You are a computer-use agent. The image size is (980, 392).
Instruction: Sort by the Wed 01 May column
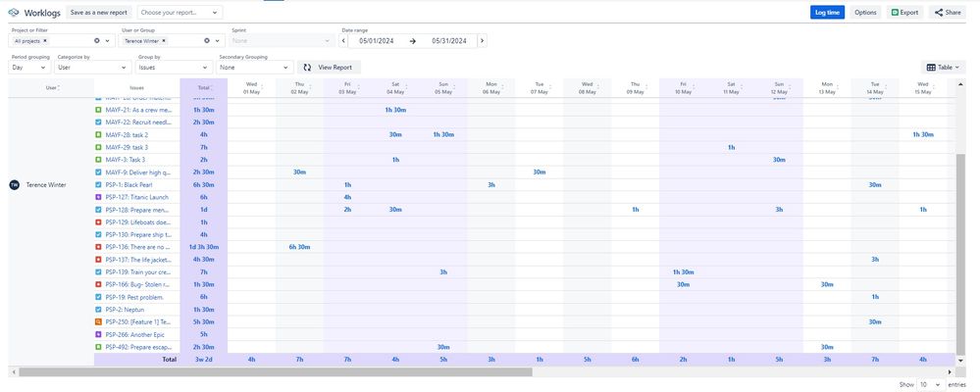251,88
